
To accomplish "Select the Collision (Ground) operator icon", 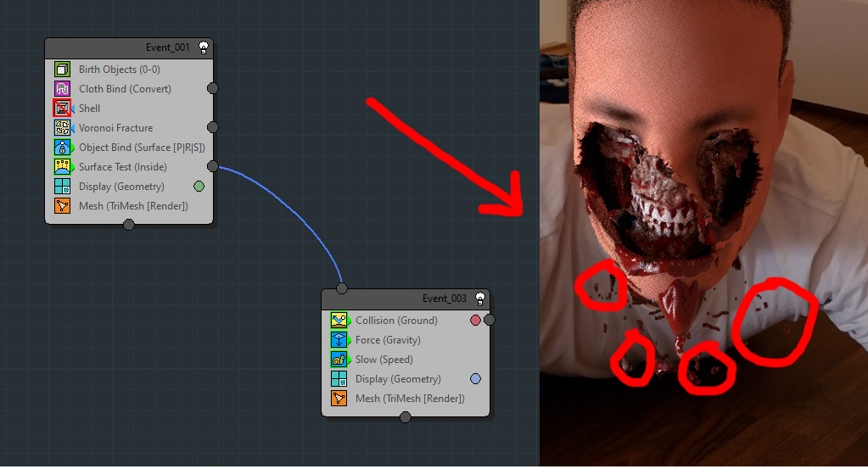I will pyautogui.click(x=339, y=321).
